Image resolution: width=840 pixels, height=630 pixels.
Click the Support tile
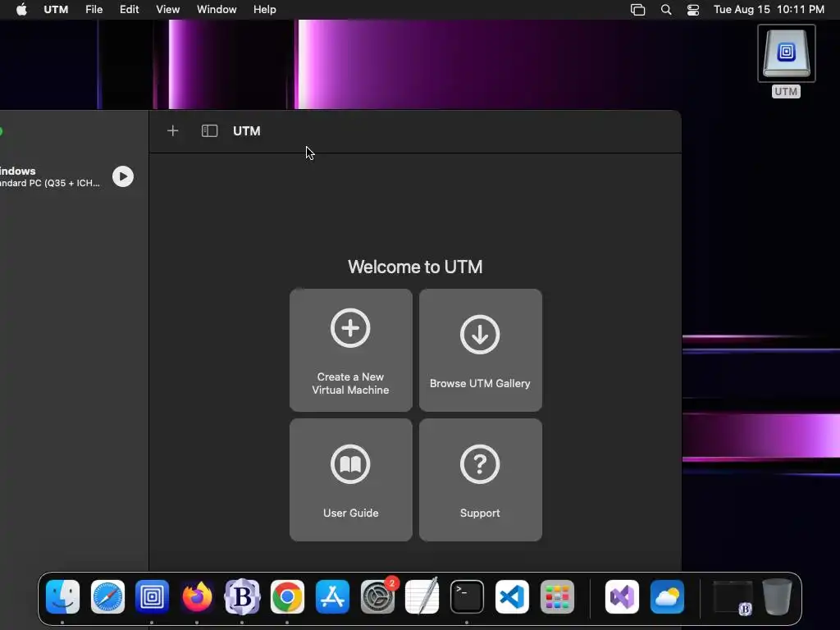click(x=481, y=480)
